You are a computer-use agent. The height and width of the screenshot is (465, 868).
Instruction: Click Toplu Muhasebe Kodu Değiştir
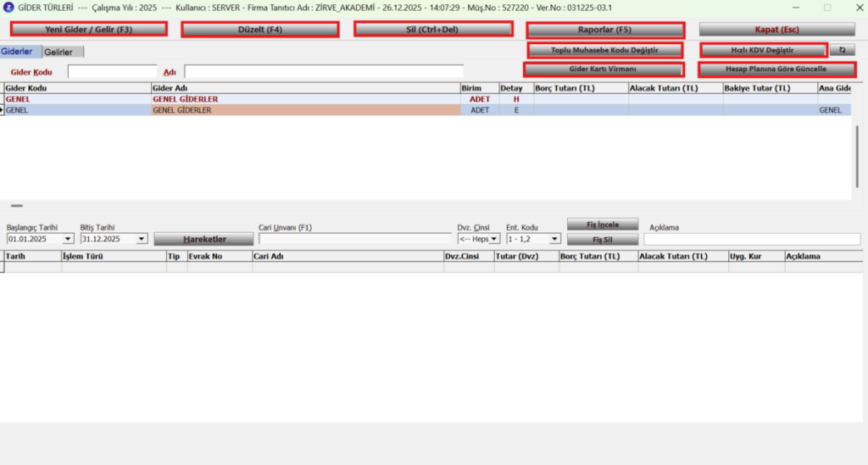[604, 50]
